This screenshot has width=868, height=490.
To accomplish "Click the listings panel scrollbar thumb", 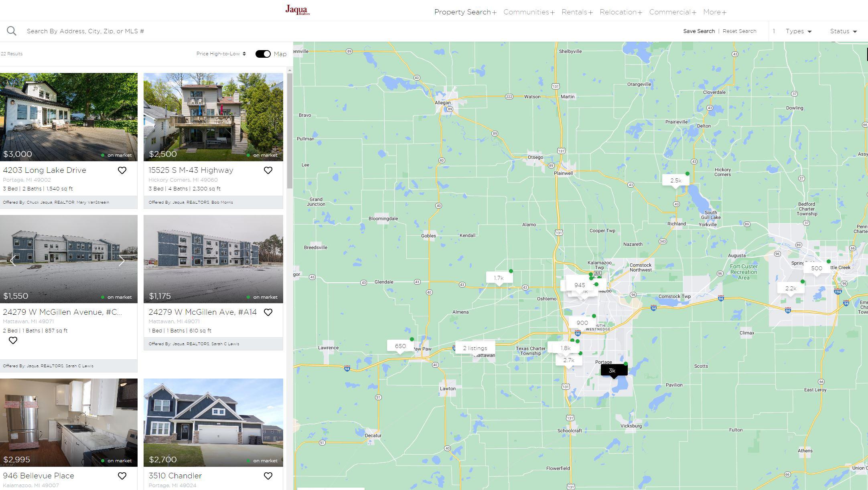I will (290, 131).
